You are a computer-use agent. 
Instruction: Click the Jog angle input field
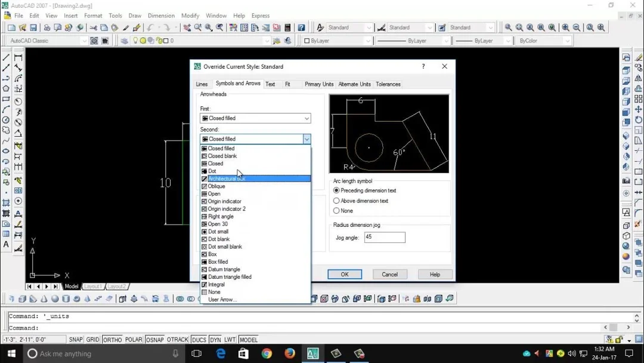click(x=385, y=237)
